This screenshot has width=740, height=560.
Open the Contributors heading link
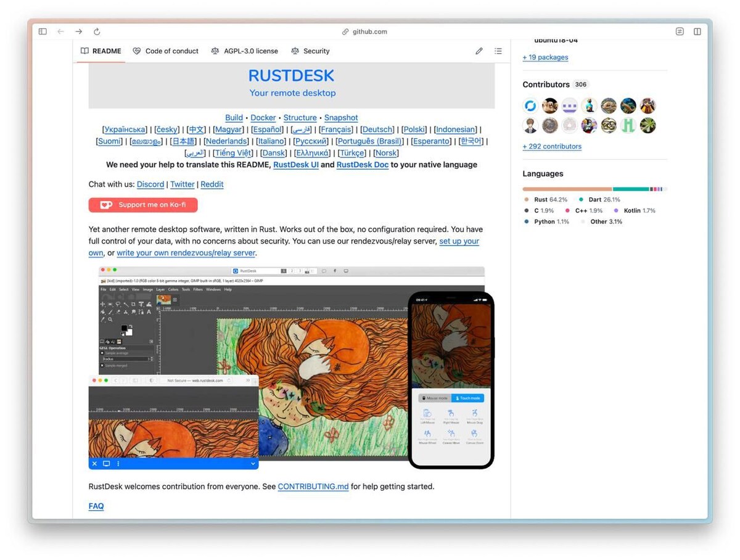[546, 84]
